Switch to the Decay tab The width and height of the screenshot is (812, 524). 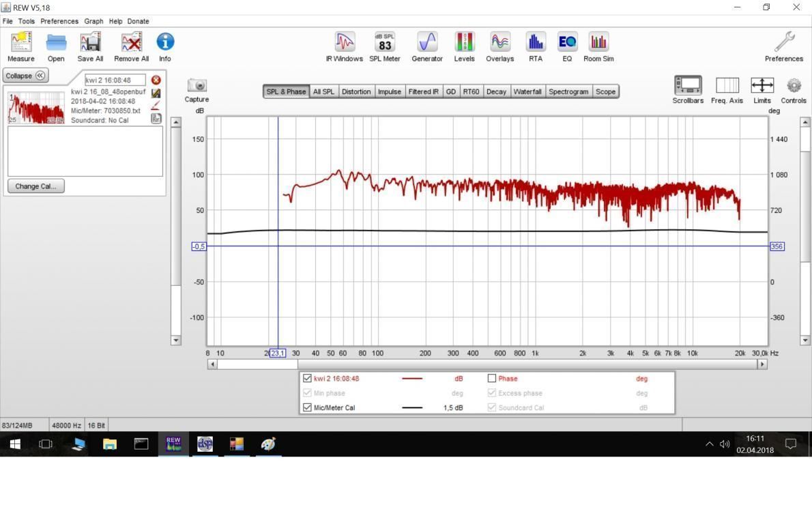pyautogui.click(x=496, y=91)
